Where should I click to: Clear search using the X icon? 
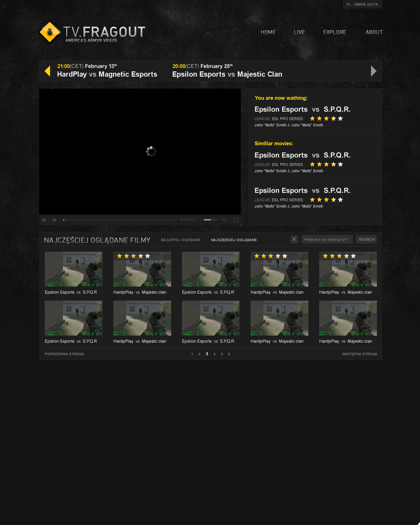click(294, 239)
